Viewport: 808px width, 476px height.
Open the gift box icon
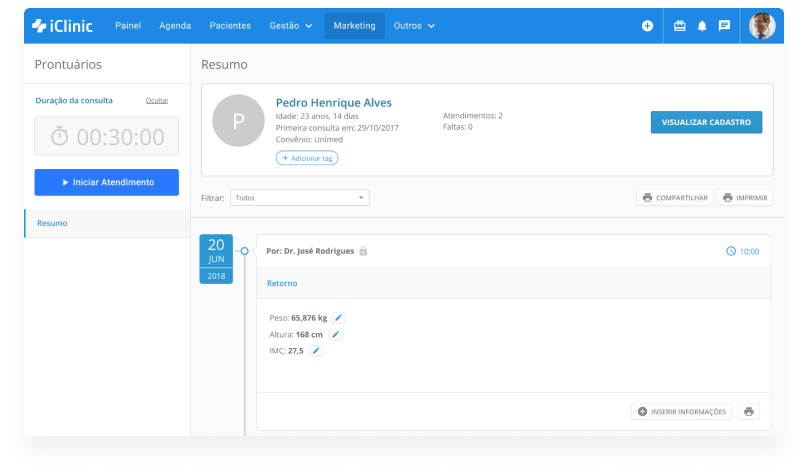click(x=680, y=26)
